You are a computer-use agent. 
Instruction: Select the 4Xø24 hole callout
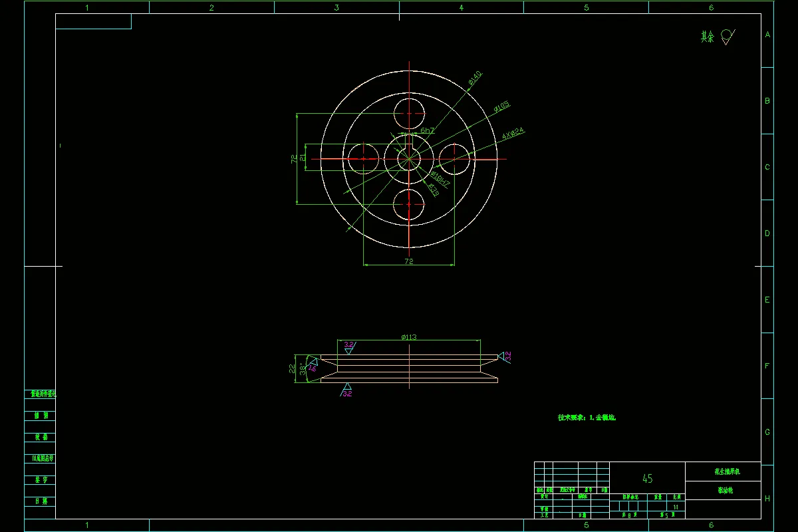pos(513,132)
